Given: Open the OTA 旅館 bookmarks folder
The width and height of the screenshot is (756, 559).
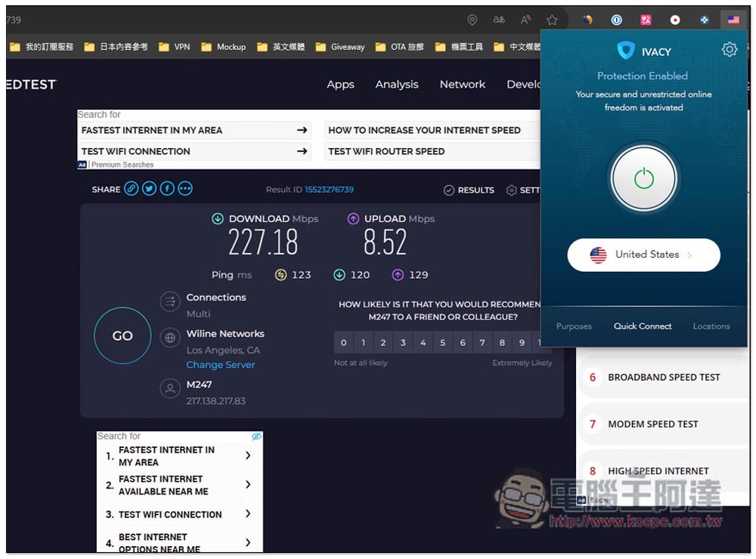Looking at the screenshot, I should tap(400, 47).
